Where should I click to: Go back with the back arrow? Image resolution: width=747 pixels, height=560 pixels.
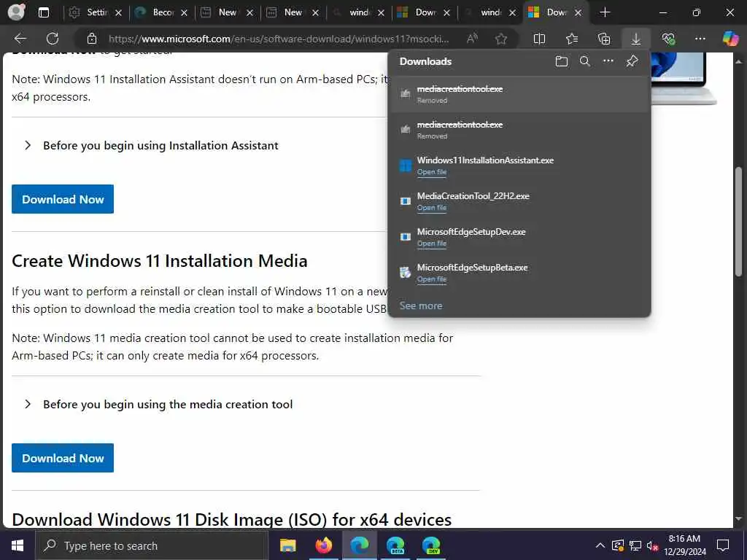click(20, 39)
